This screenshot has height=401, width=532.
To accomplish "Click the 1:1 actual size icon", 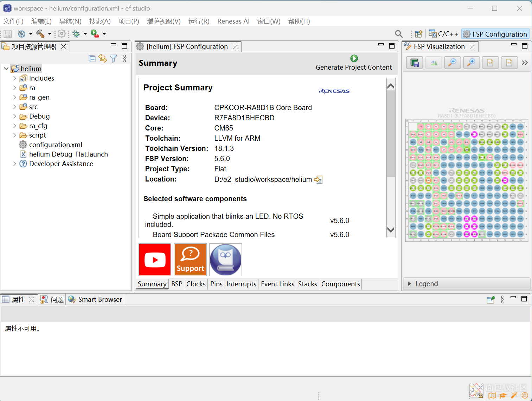I will point(490,63).
